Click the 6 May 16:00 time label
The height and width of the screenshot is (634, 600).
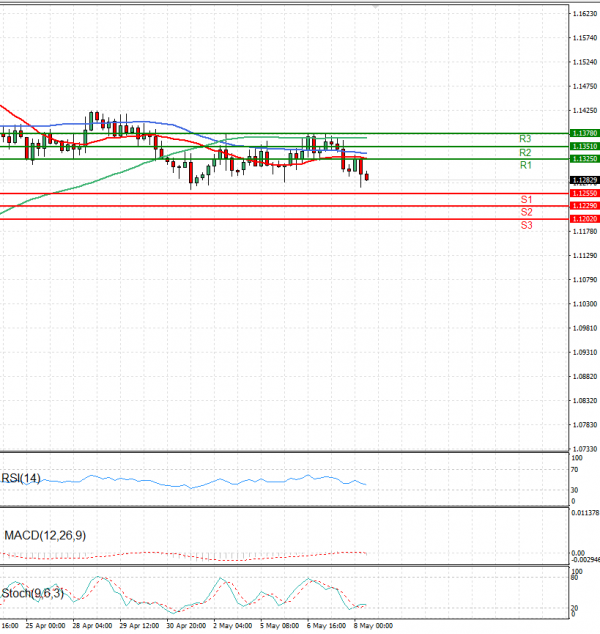coord(326,626)
